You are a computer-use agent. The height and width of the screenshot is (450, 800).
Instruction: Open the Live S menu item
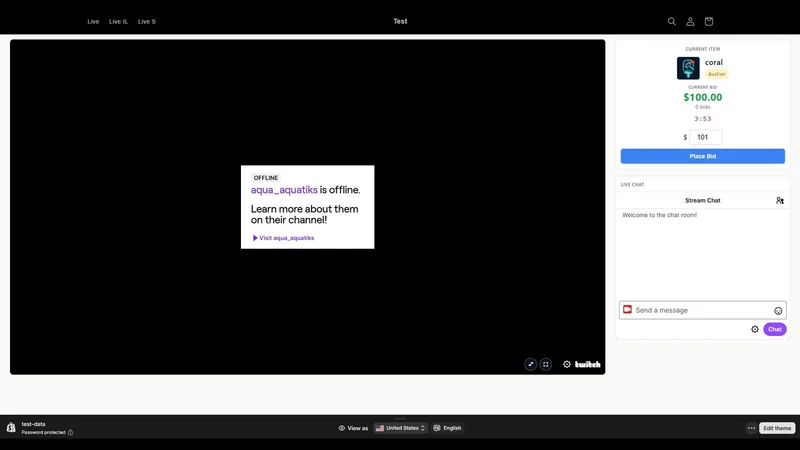146,21
